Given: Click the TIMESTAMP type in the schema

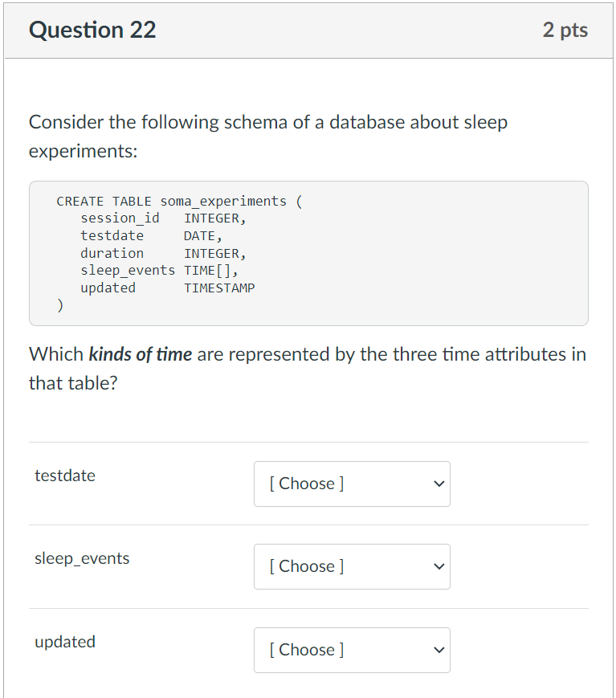Looking at the screenshot, I should [218, 288].
